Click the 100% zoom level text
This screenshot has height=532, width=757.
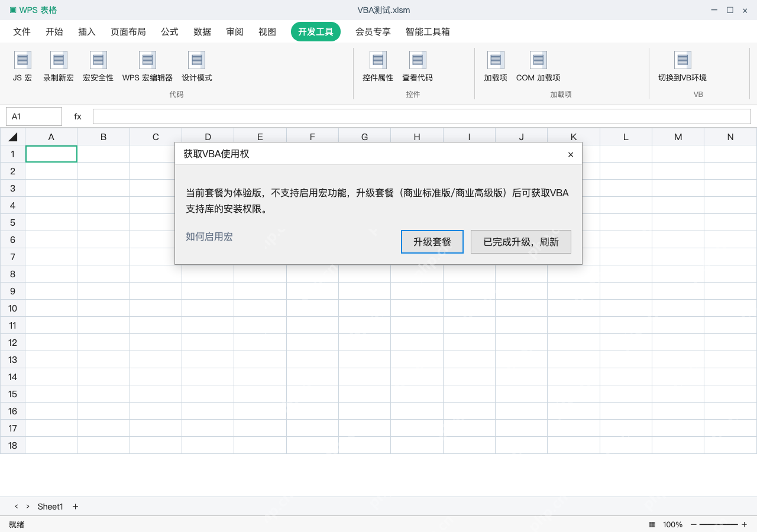coord(672,524)
